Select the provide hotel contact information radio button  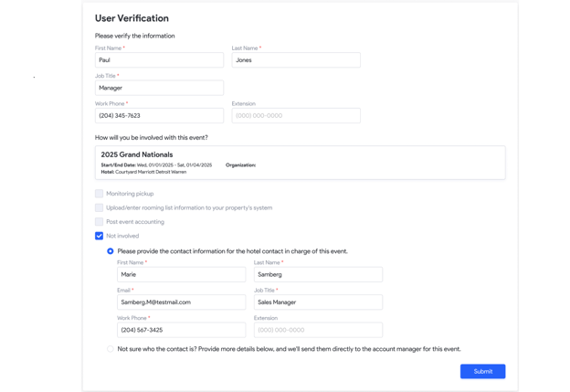111,251
